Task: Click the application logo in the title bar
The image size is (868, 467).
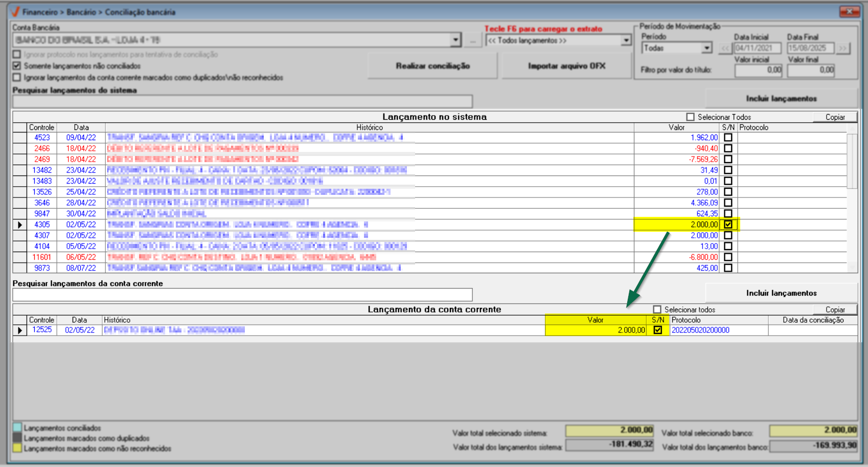Action: 15,12
